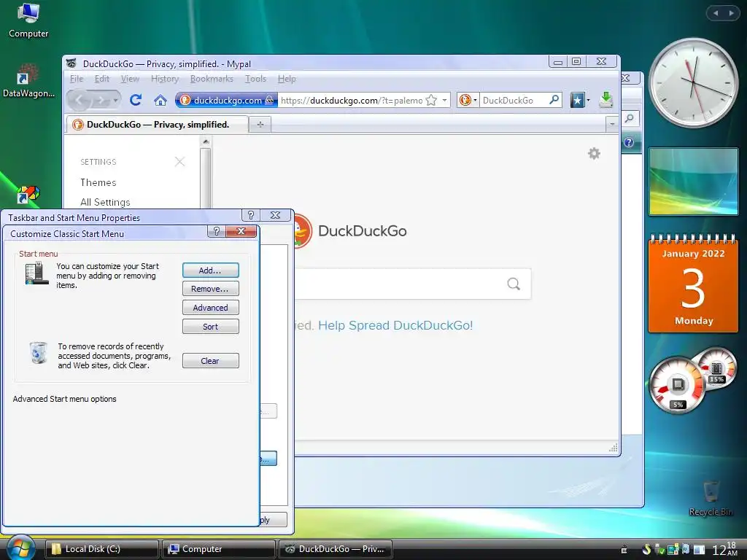747x560 pixels.
Task: Click the Remove... button
Action: pyautogui.click(x=210, y=289)
